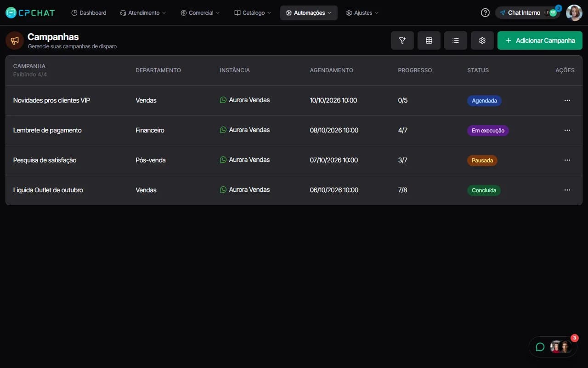588x368 pixels.
Task: Click the Status column header
Action: [478, 70]
